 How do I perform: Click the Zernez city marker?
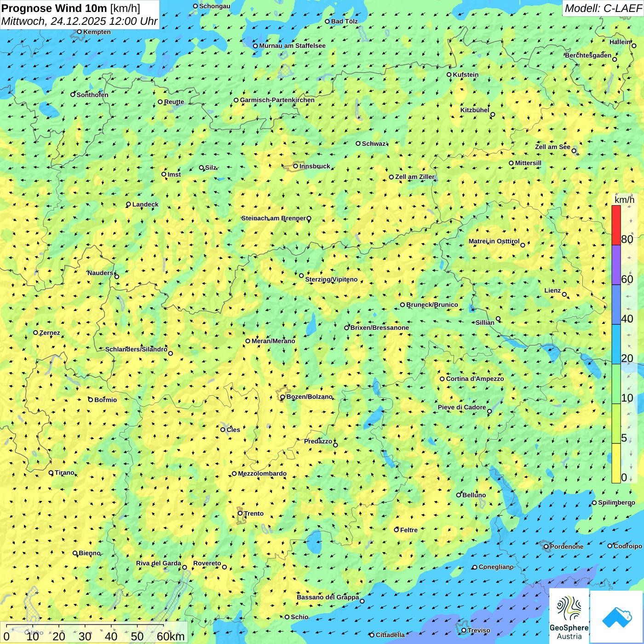click(x=35, y=333)
